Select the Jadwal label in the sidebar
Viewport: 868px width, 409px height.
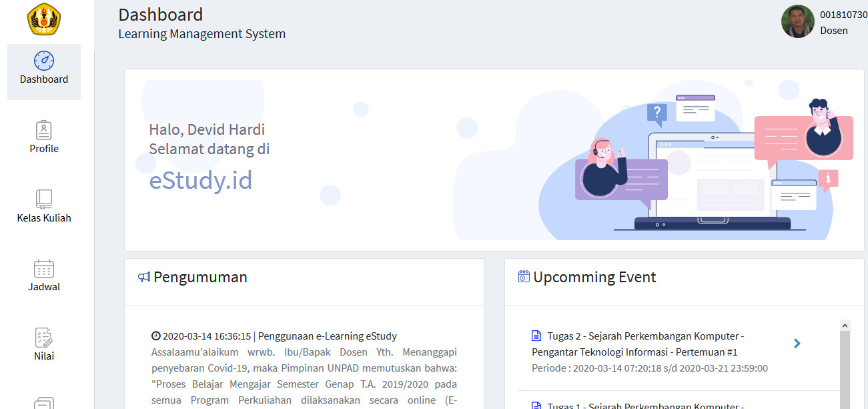tap(44, 287)
